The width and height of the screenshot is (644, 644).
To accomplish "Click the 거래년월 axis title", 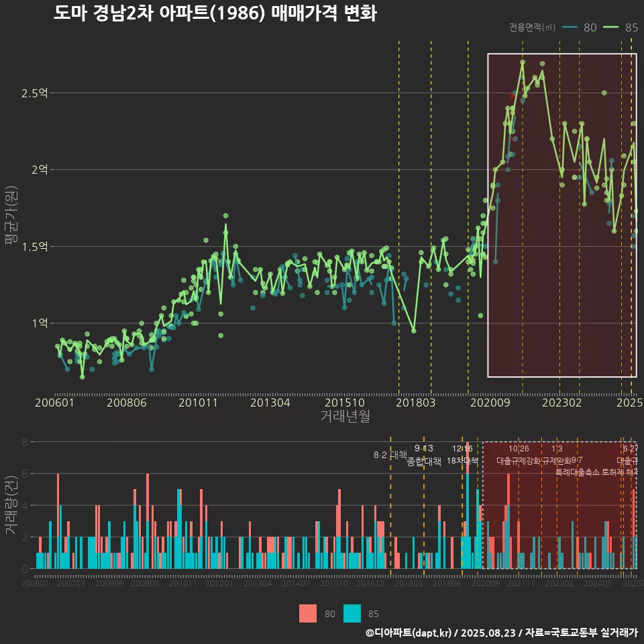I will tap(345, 416).
